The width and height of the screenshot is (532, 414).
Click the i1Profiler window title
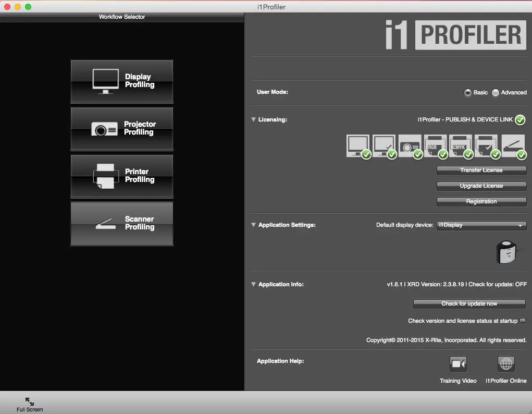(x=271, y=7)
